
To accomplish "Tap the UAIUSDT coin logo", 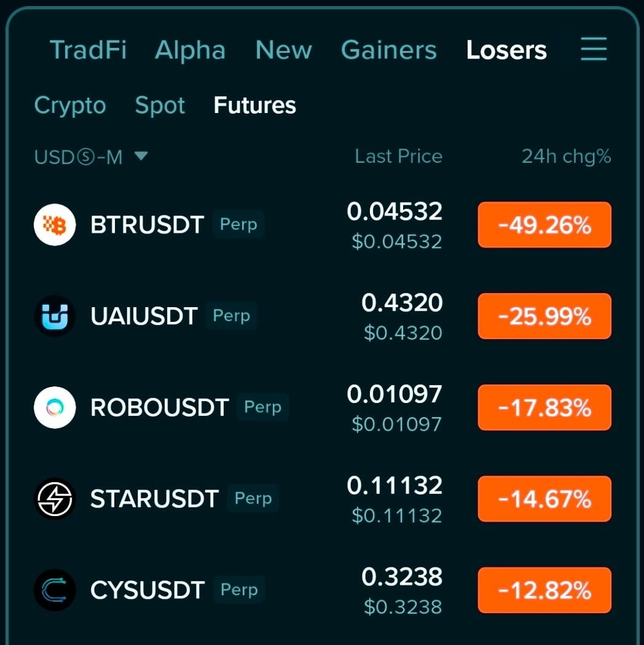I will (55, 316).
